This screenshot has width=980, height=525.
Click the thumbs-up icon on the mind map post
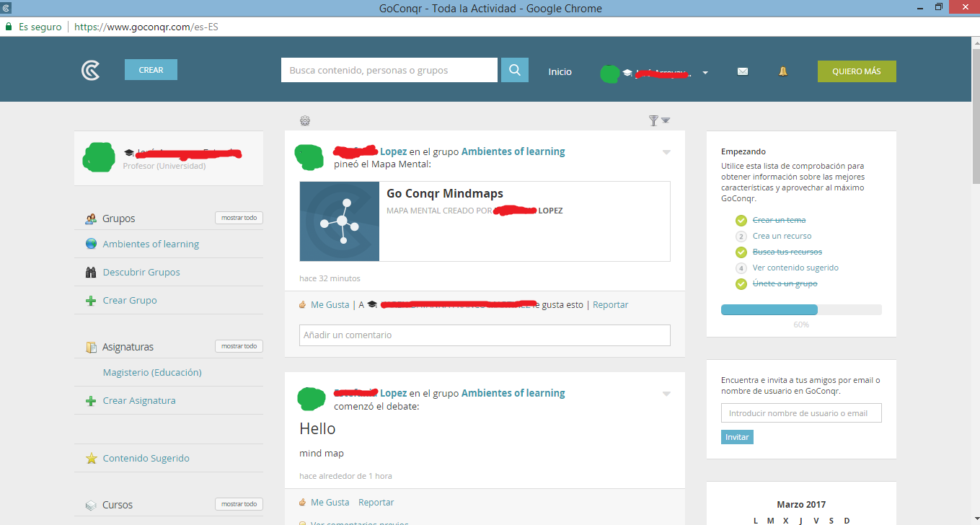(x=303, y=305)
